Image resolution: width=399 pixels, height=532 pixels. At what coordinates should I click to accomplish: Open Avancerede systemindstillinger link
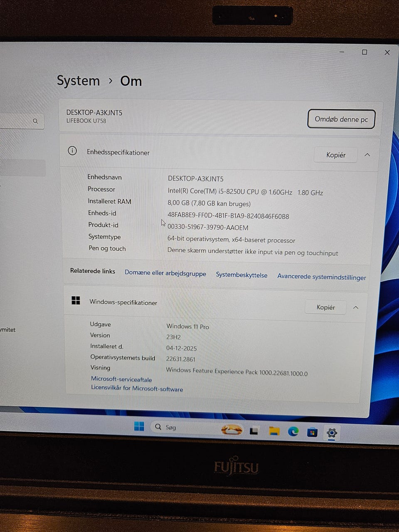pyautogui.click(x=322, y=277)
